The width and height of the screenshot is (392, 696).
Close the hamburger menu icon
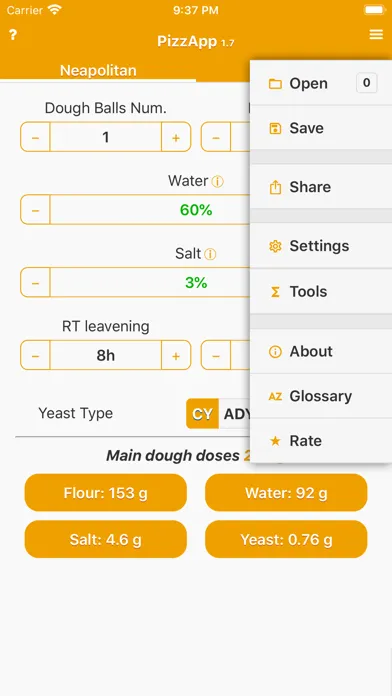(x=376, y=35)
